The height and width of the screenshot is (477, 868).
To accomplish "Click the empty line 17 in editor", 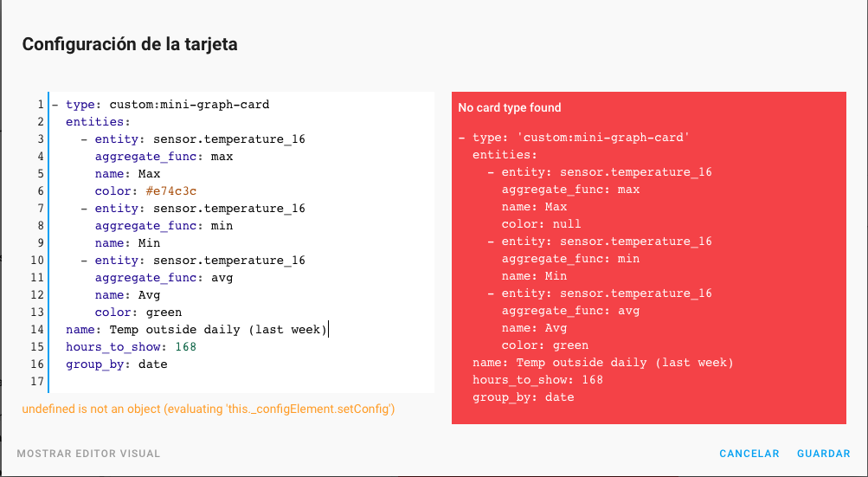I will click(x=241, y=382).
